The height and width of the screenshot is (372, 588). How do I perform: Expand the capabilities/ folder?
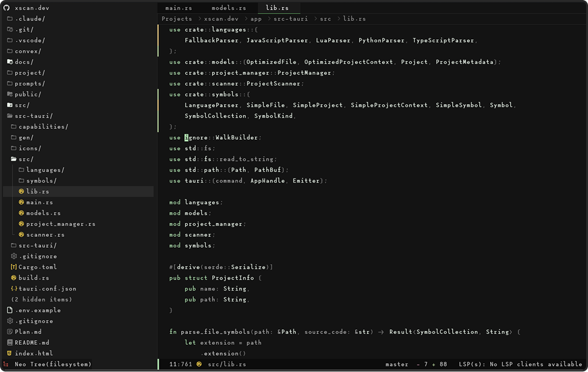tap(40, 127)
